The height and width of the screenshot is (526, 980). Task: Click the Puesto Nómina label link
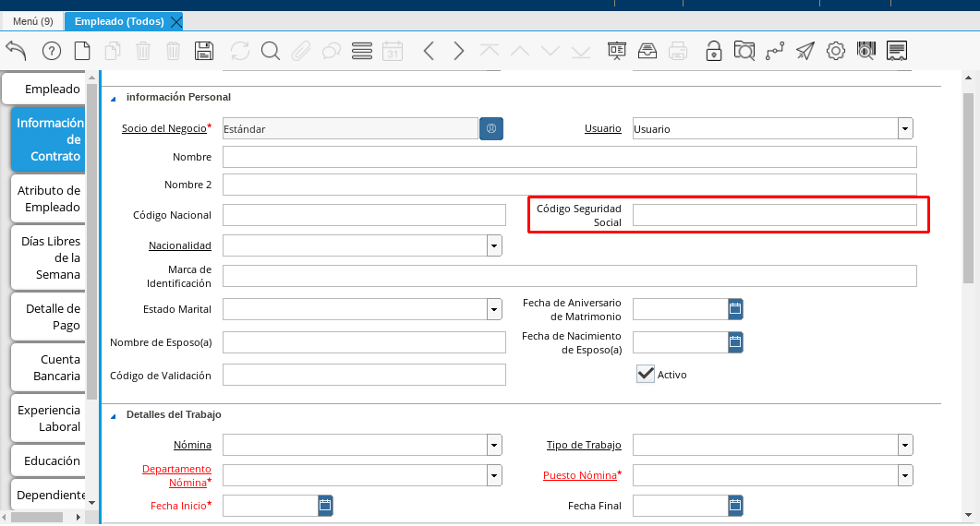(x=579, y=475)
